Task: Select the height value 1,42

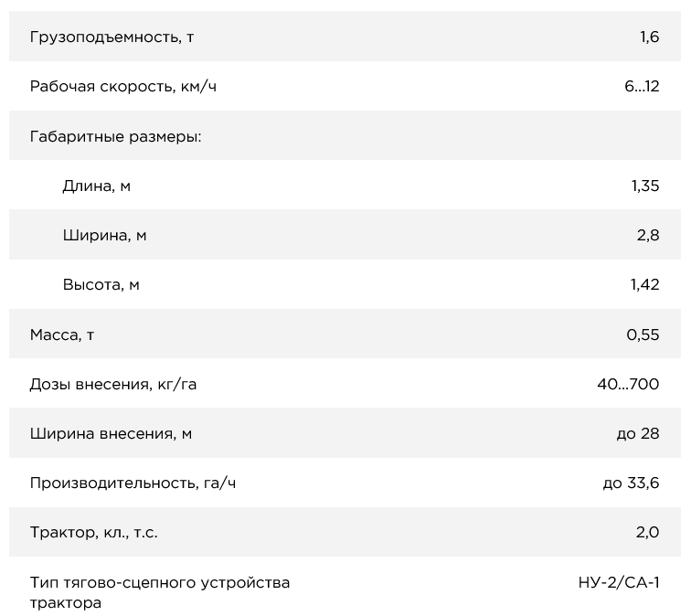Action: pos(644,284)
